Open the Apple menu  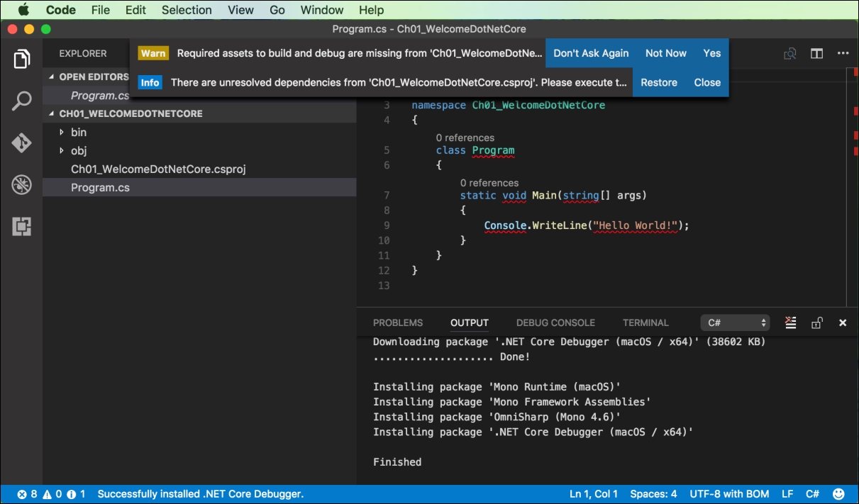pyautogui.click(x=23, y=10)
